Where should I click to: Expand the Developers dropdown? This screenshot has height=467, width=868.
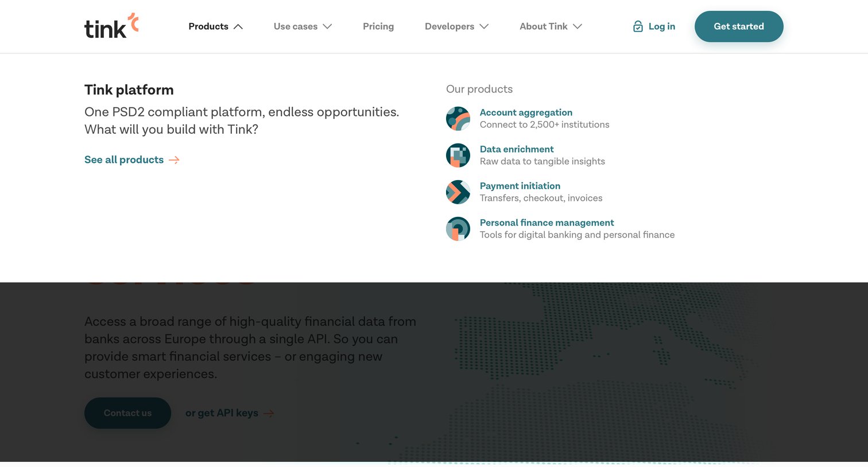[456, 26]
